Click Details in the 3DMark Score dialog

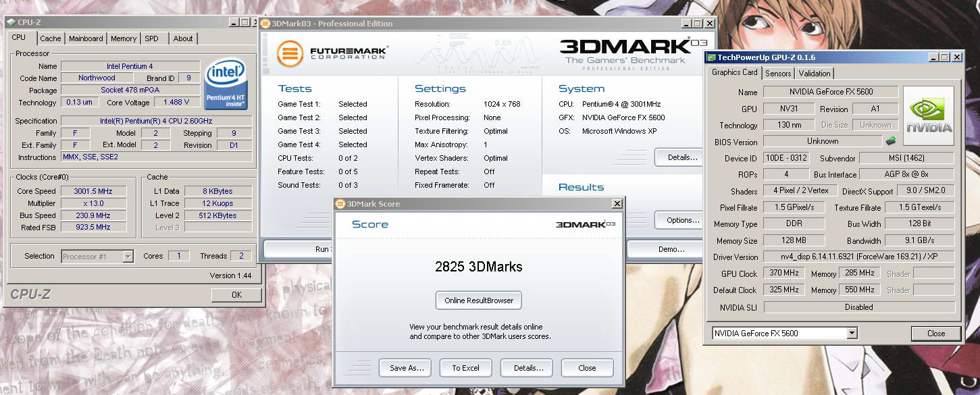(528, 368)
